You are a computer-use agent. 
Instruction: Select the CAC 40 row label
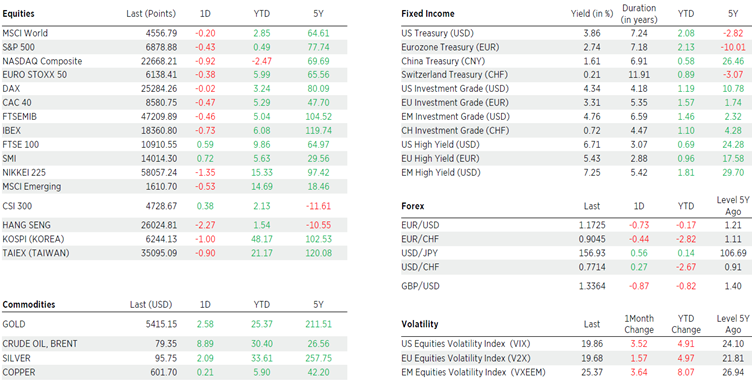click(18, 103)
